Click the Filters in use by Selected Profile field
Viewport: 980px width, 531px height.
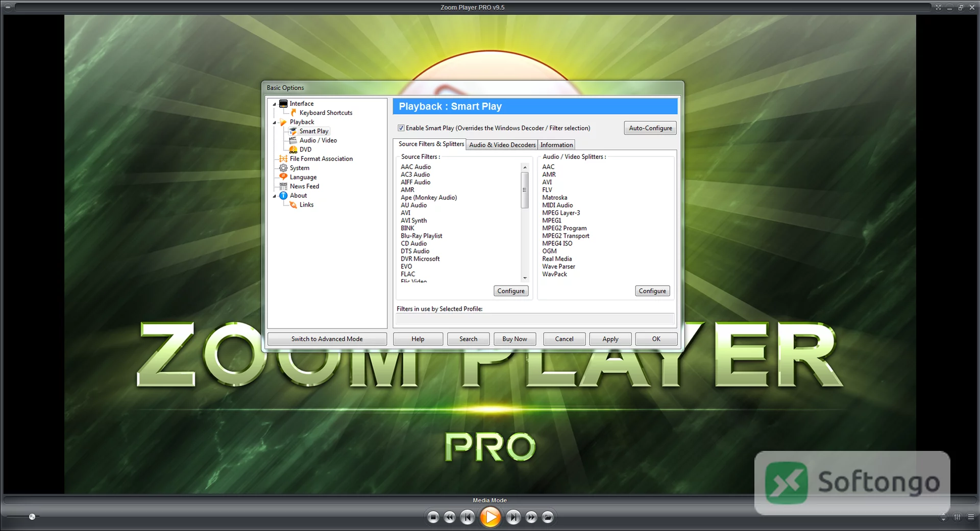[x=535, y=319]
